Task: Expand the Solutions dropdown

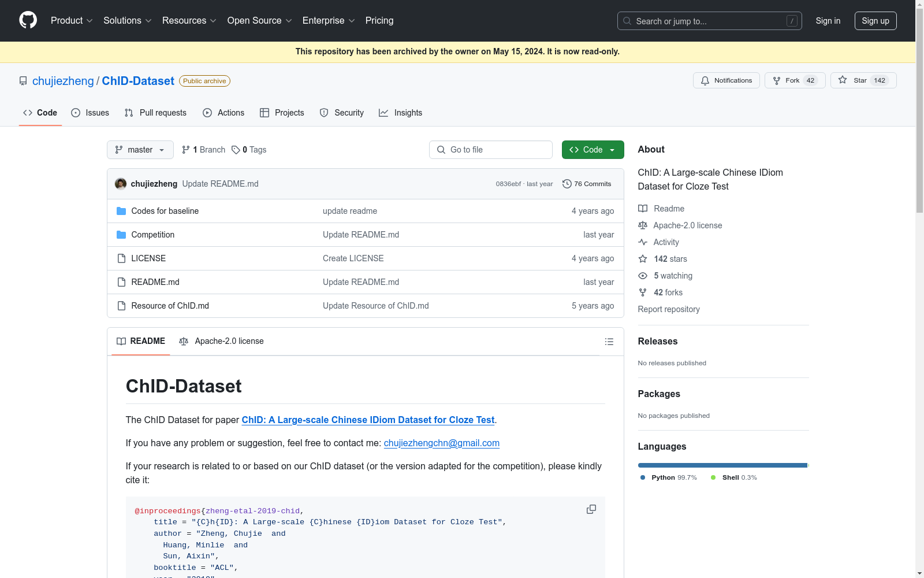Action: (x=128, y=21)
